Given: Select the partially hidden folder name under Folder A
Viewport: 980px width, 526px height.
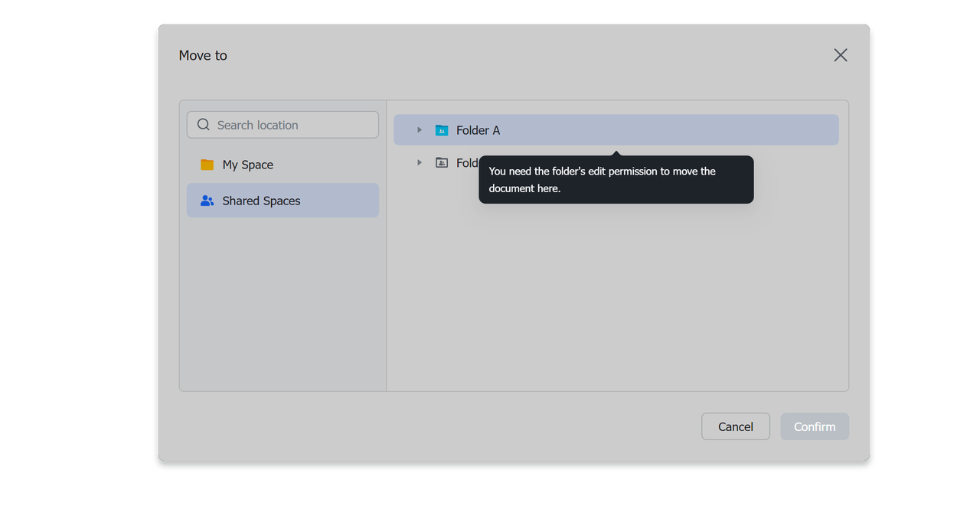Looking at the screenshot, I should (x=466, y=163).
